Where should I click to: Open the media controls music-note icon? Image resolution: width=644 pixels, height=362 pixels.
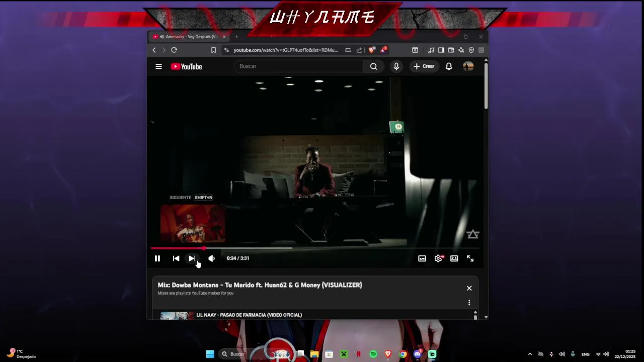pos(431,50)
